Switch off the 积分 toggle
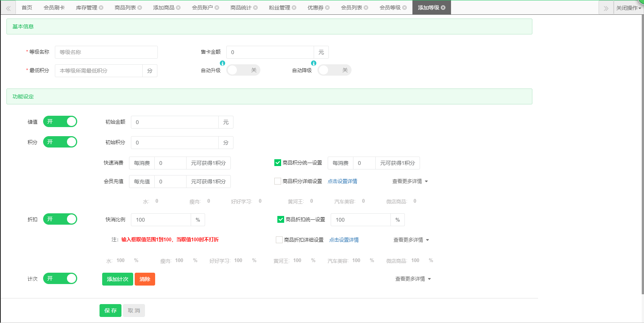This screenshot has height=323, width=644. click(x=60, y=142)
